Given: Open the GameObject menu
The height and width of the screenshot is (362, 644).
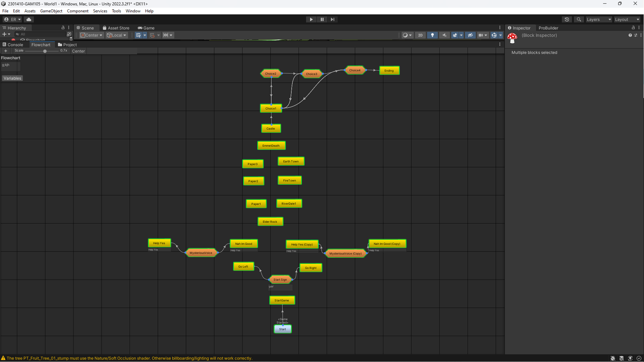Looking at the screenshot, I should [51, 11].
